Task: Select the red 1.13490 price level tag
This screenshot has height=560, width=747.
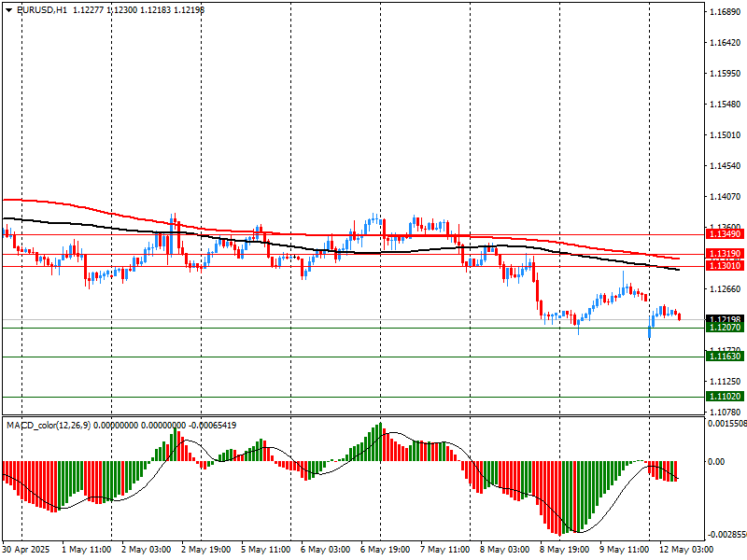Action: tap(725, 235)
